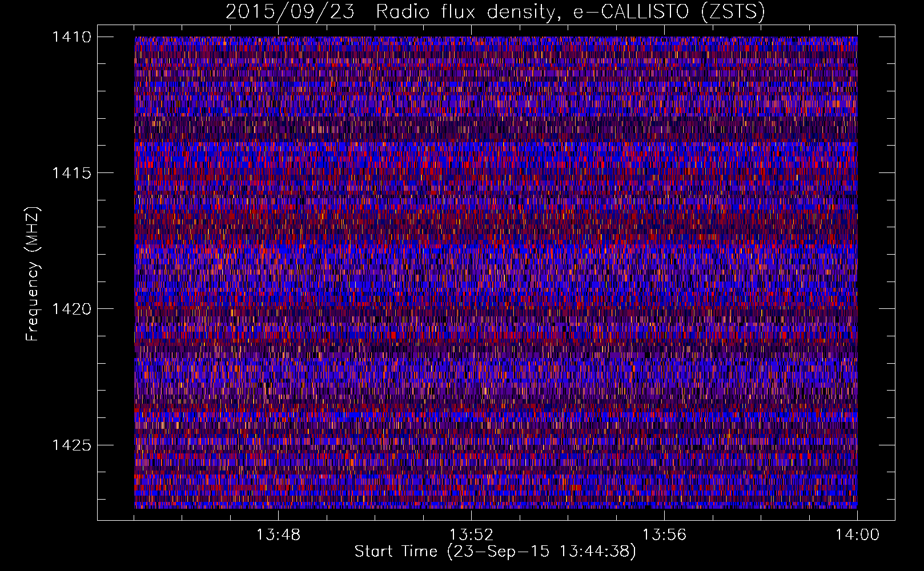The width and height of the screenshot is (924, 571).
Task: Click the 1410 frequency tick label
Action: tap(71, 37)
